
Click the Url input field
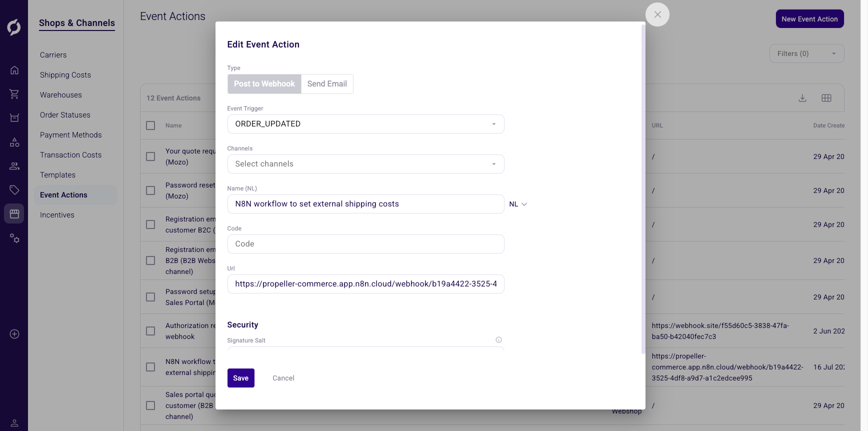[x=365, y=284]
